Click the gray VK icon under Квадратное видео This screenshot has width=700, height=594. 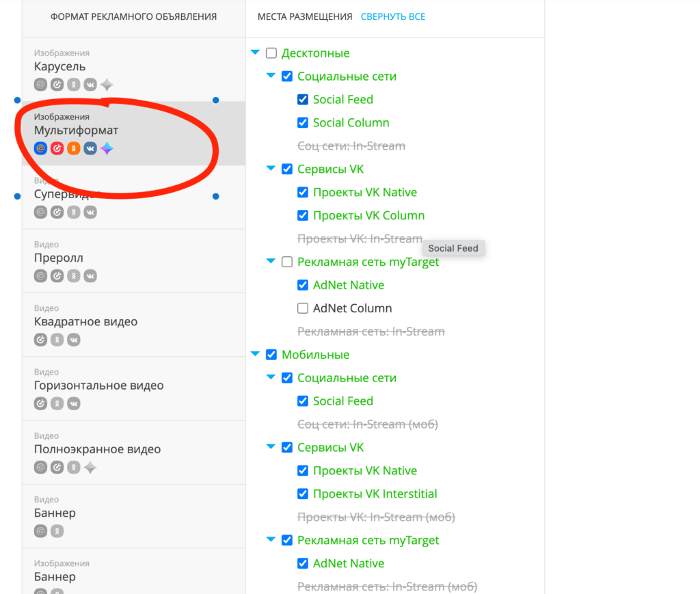(74, 340)
